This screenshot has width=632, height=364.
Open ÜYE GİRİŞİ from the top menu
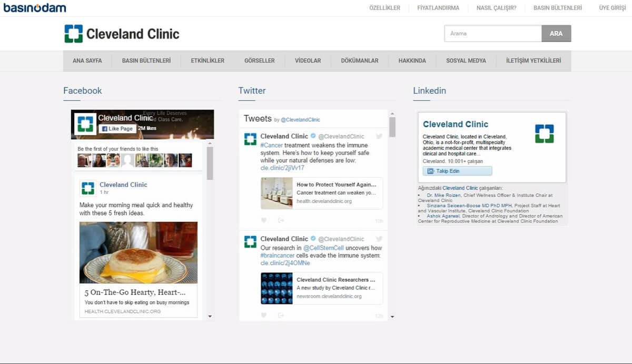[612, 8]
